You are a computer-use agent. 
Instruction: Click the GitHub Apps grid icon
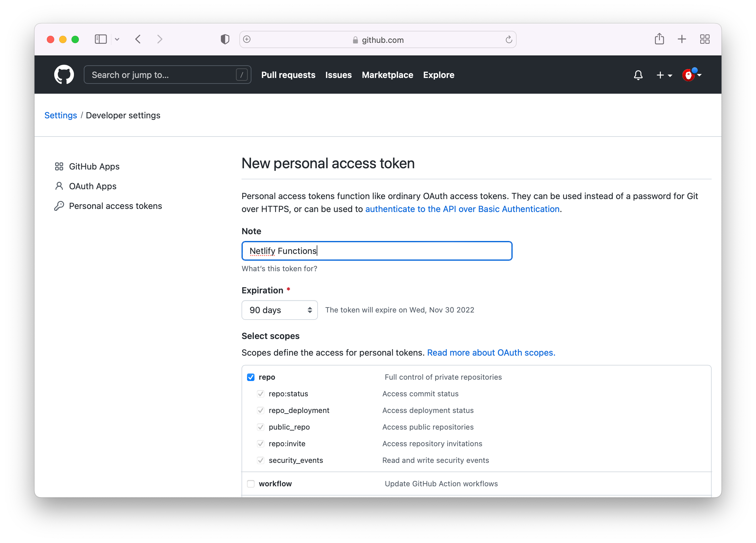pyautogui.click(x=59, y=166)
